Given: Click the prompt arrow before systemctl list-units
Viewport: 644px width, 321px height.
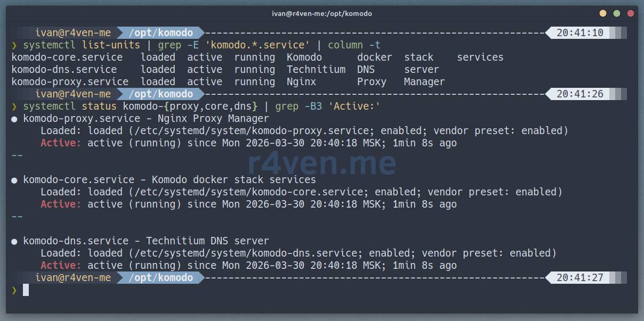Looking at the screenshot, I should click(x=14, y=45).
